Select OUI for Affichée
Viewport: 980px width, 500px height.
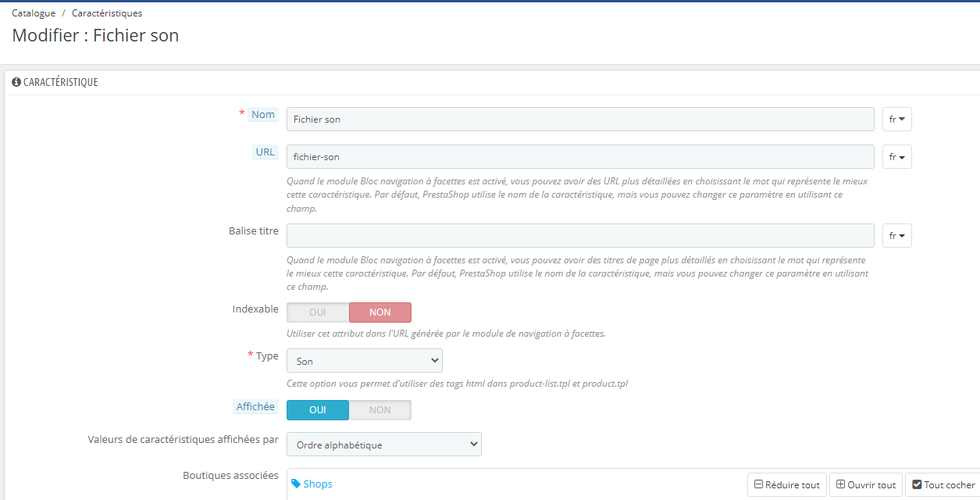(318, 410)
